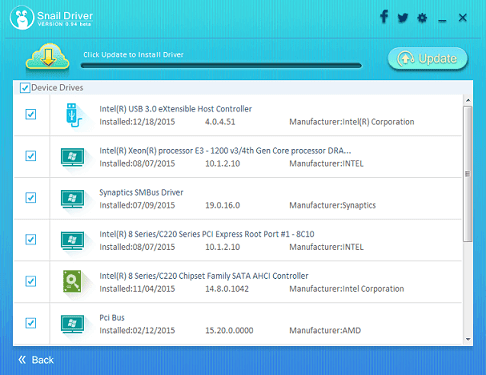Click version '15.20.0.0000' text
The width and height of the screenshot is (486, 375).
pos(229,330)
